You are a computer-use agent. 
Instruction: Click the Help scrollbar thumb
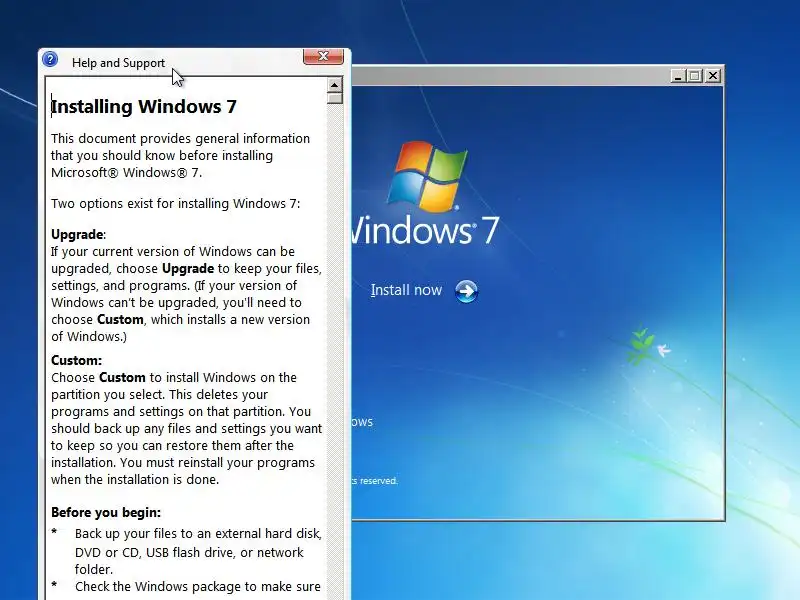coord(335,98)
